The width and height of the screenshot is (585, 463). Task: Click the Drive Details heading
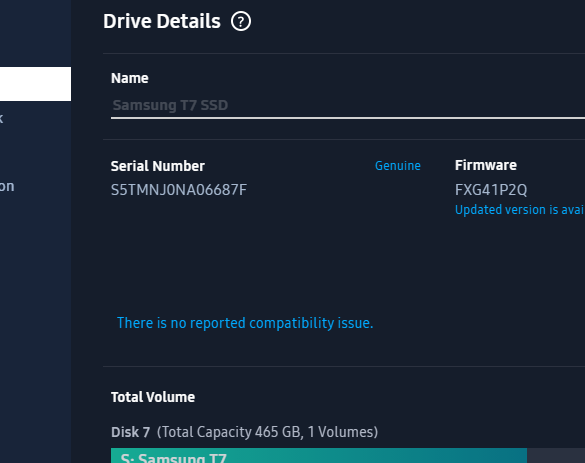point(162,21)
